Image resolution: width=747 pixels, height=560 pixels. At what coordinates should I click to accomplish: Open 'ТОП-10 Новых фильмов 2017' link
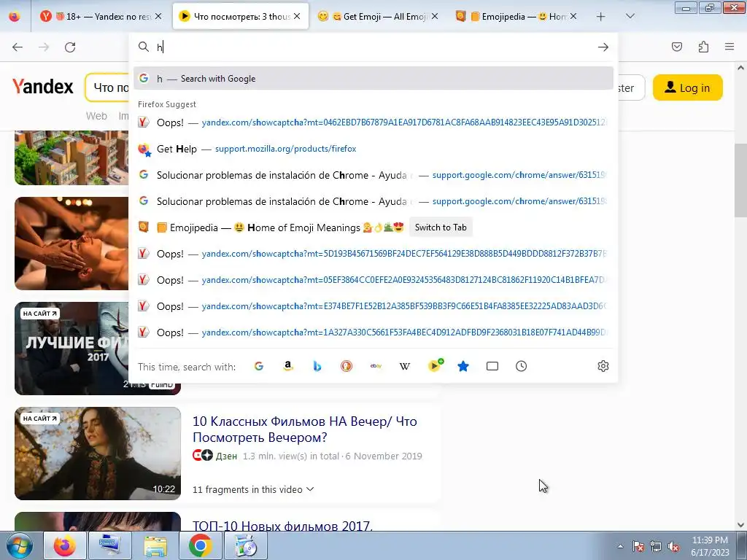coord(282,526)
